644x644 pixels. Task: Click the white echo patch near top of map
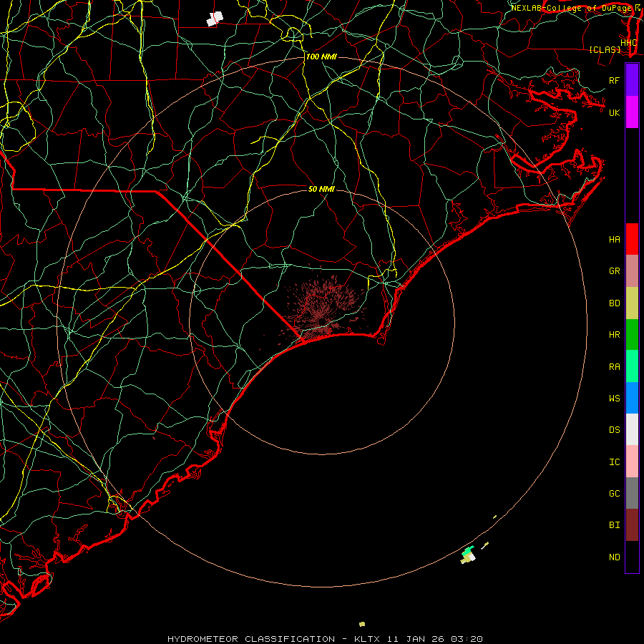pyautogui.click(x=215, y=19)
